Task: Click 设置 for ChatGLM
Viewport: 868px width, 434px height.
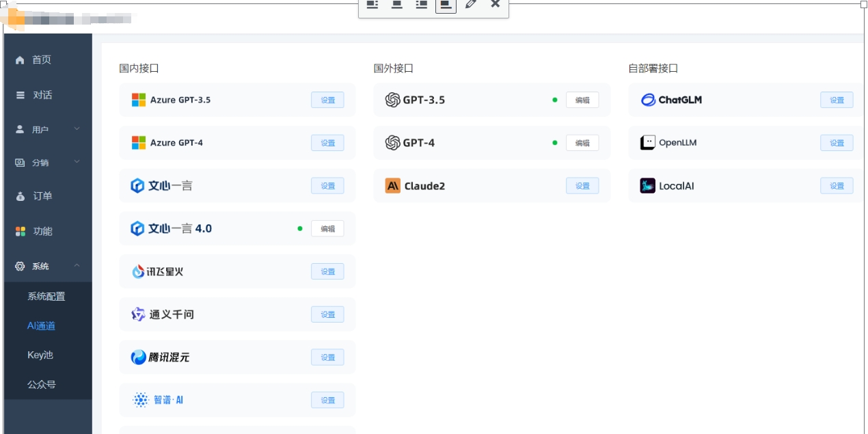Action: click(x=837, y=100)
